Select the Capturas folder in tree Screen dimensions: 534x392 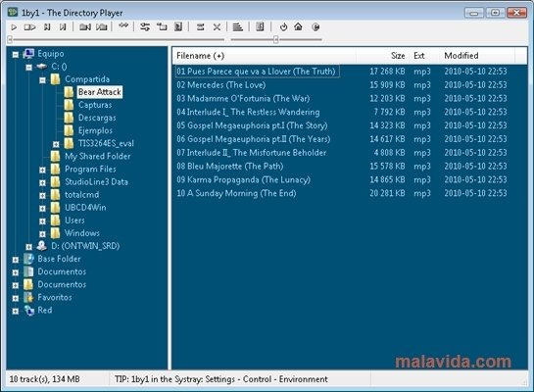click(x=95, y=105)
